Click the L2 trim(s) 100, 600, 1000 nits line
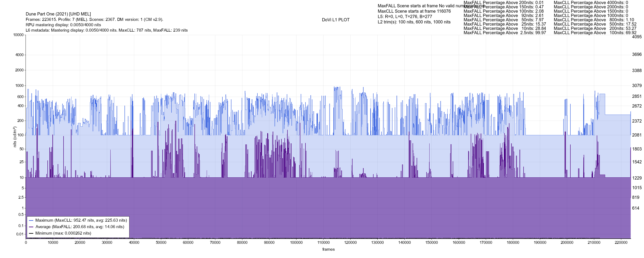 (x=414, y=22)
